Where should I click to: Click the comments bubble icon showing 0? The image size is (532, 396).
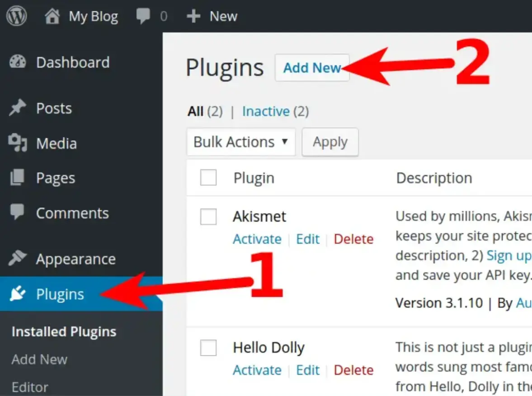[144, 16]
